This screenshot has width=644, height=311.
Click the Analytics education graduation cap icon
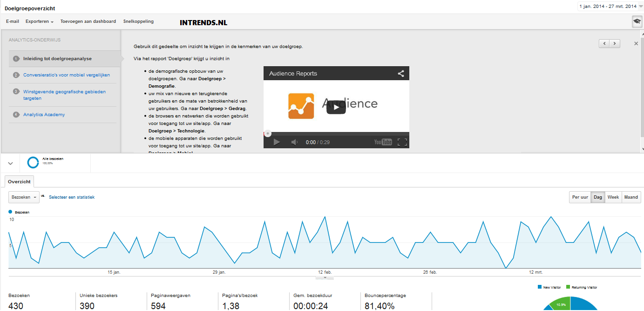click(637, 21)
